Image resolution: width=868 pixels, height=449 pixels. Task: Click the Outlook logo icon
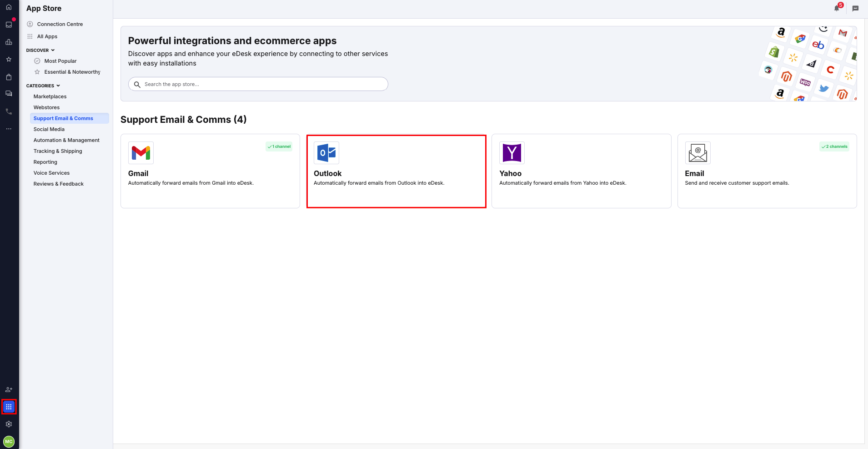326,153
